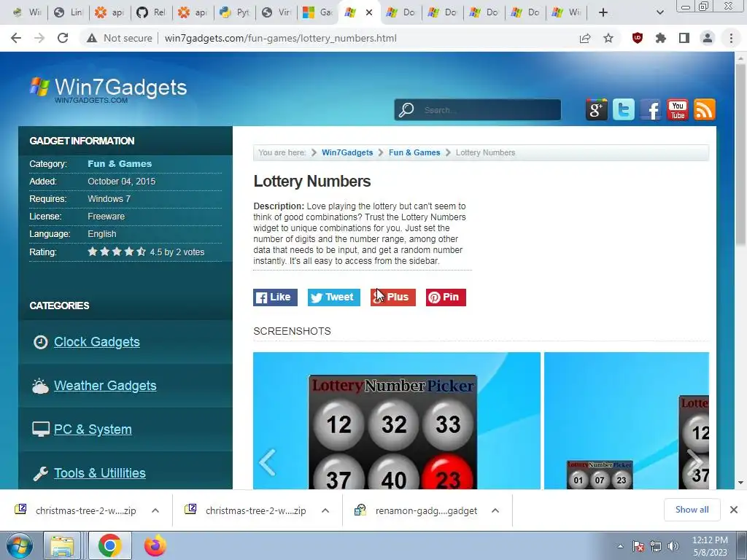Switch to the Python Pyt tab
This screenshot has width=747, height=560.
pos(234,12)
